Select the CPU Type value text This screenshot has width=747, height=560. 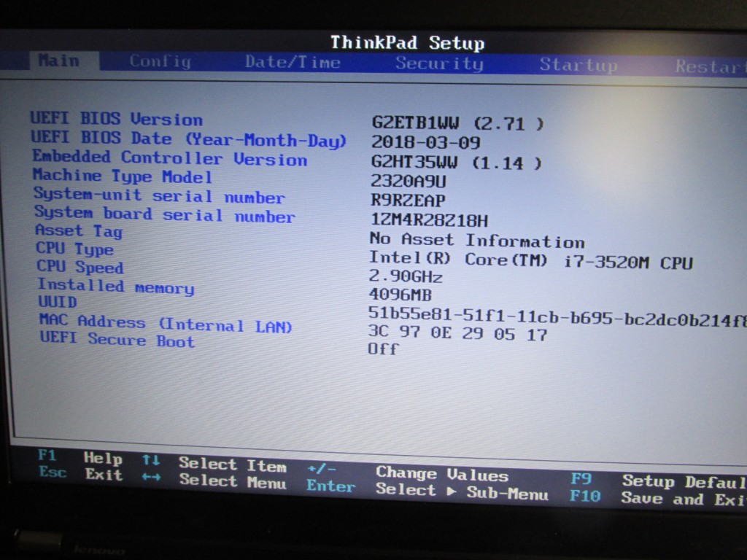coord(530,260)
